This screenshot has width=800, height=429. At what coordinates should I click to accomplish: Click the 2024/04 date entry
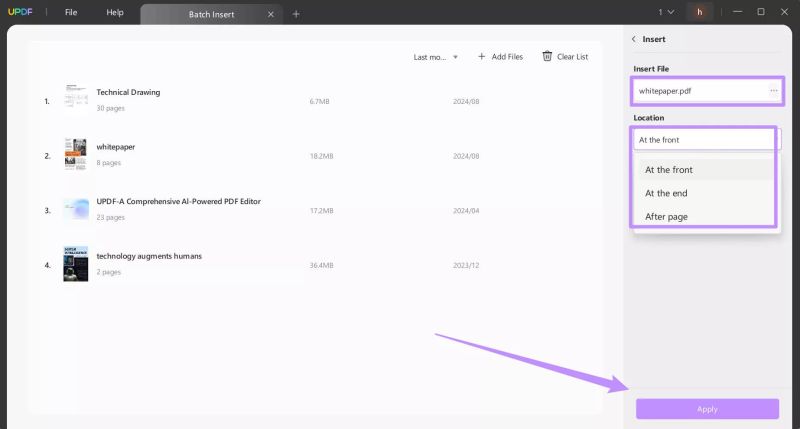466,211
